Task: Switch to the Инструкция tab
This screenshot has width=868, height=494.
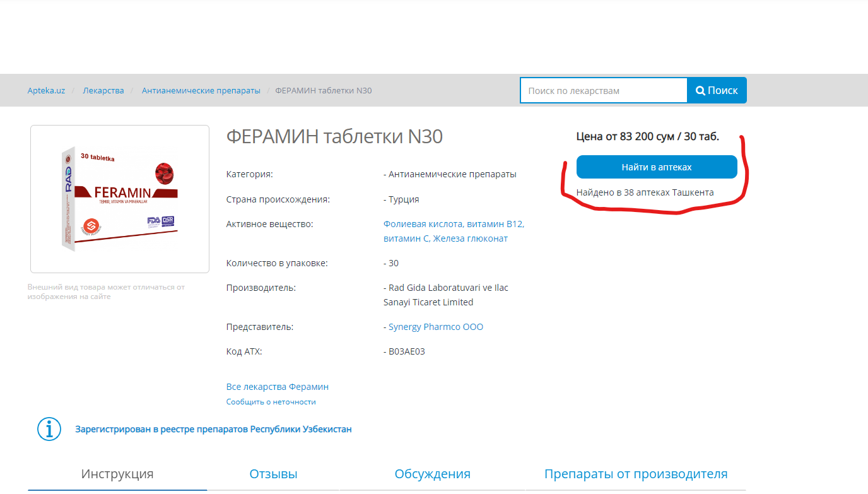Action: tap(117, 474)
